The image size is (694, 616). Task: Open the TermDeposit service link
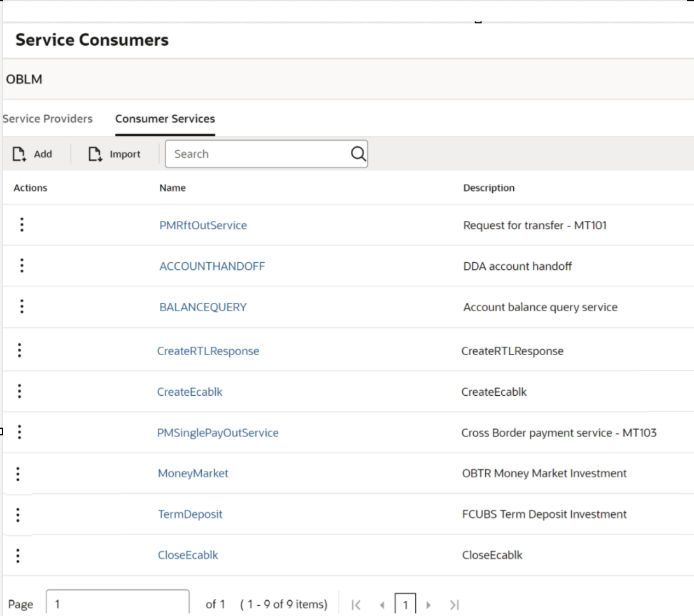(190, 514)
